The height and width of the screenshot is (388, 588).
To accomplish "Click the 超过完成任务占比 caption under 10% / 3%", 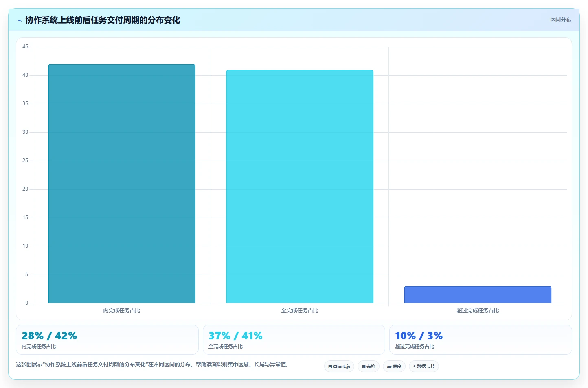I will tap(415, 347).
